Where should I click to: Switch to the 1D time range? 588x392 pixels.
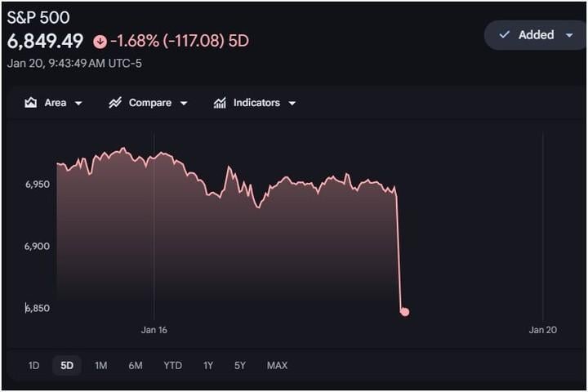pyautogui.click(x=33, y=365)
